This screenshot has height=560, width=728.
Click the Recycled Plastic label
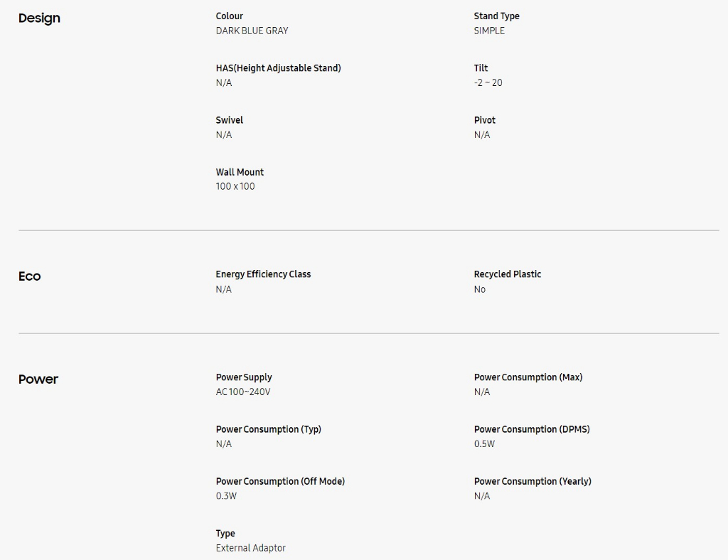[508, 274]
